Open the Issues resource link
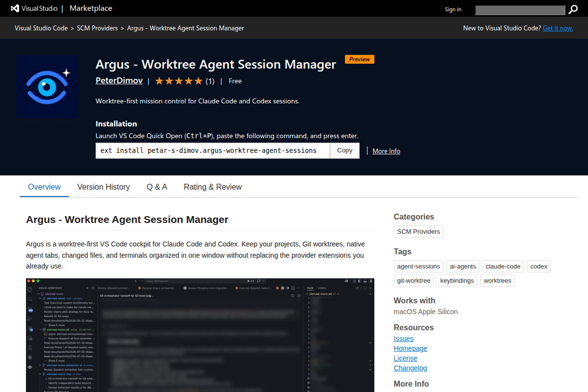The width and height of the screenshot is (588, 392). click(404, 339)
